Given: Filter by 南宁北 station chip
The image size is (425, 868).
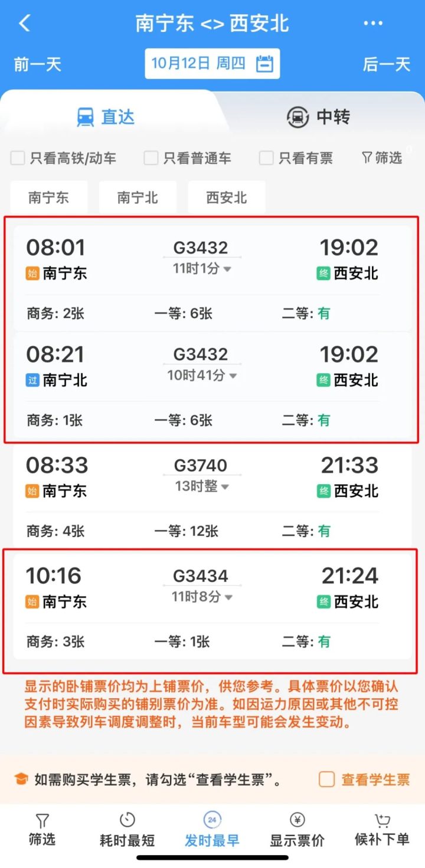Looking at the screenshot, I should [x=138, y=198].
